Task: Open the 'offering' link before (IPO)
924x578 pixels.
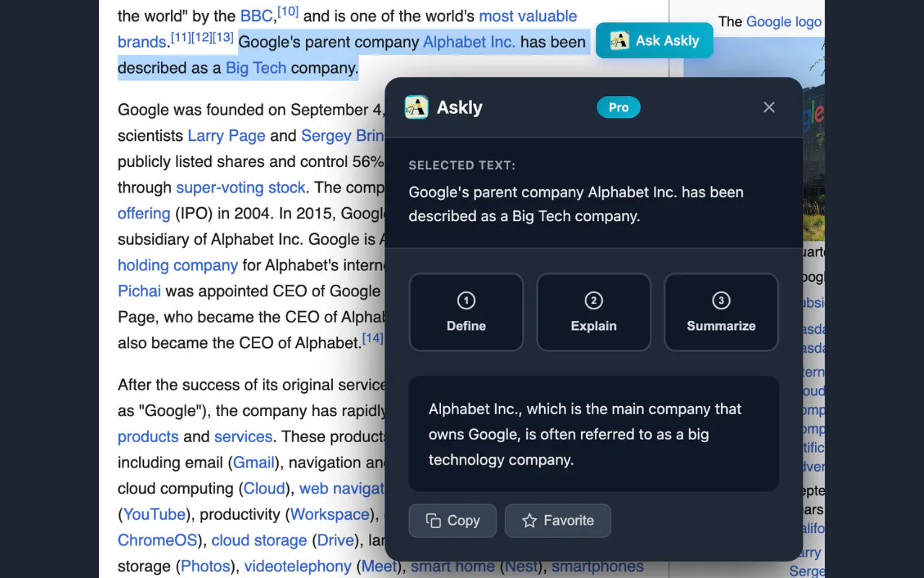Action: [x=144, y=214]
